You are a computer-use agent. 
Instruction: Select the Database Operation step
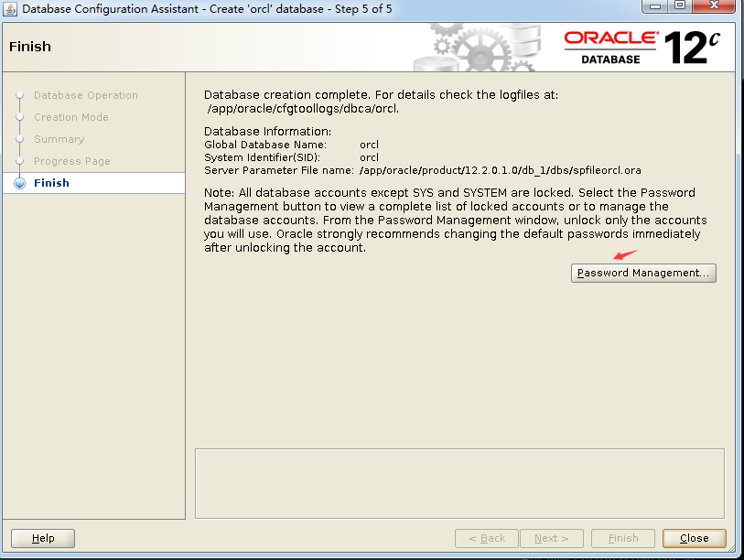point(86,95)
